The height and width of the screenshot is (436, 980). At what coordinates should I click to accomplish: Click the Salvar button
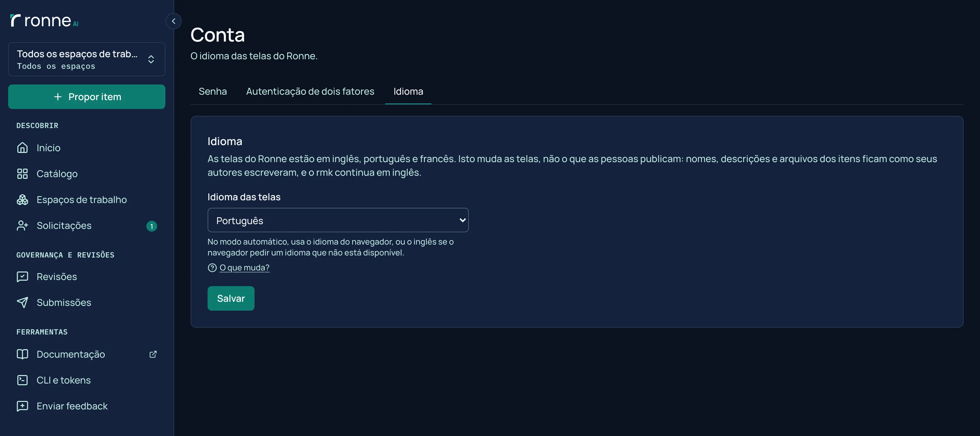pos(231,298)
